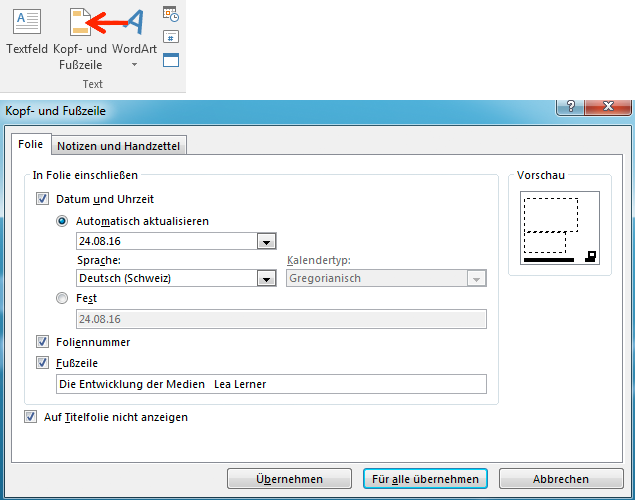Toggle the Foliennummer checkbox
The height and width of the screenshot is (500, 635).
point(42,342)
